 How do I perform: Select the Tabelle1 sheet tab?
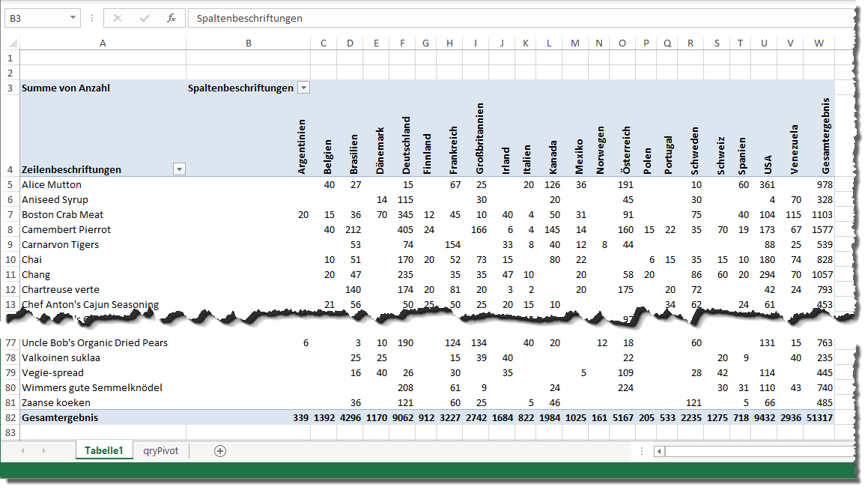[x=103, y=451]
